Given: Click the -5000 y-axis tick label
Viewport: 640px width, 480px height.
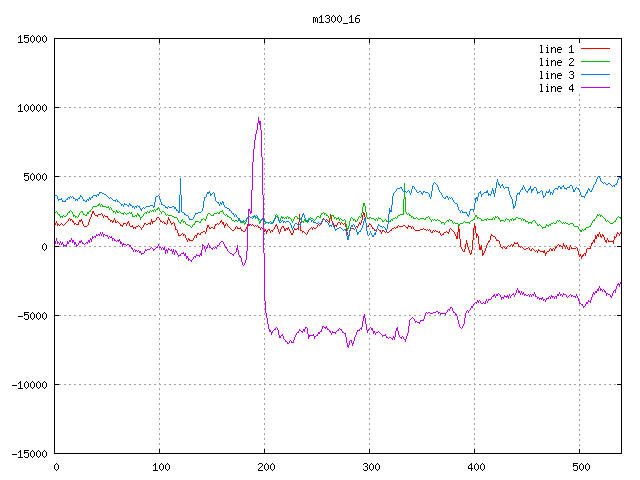Looking at the screenshot, I should [x=32, y=316].
